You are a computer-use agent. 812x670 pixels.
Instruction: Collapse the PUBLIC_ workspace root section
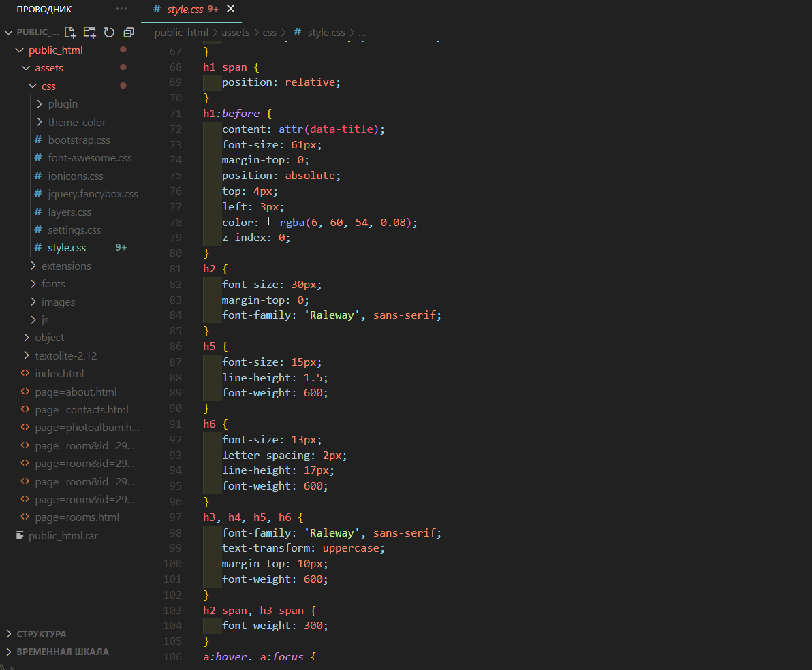[8, 32]
